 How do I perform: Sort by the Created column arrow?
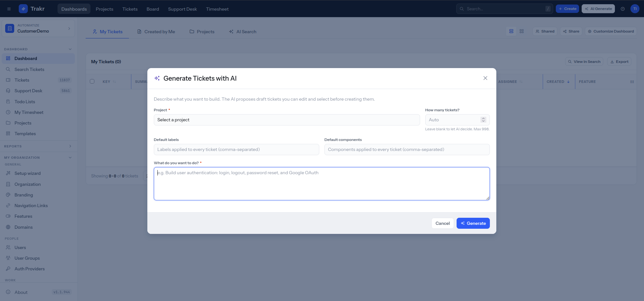(568, 82)
